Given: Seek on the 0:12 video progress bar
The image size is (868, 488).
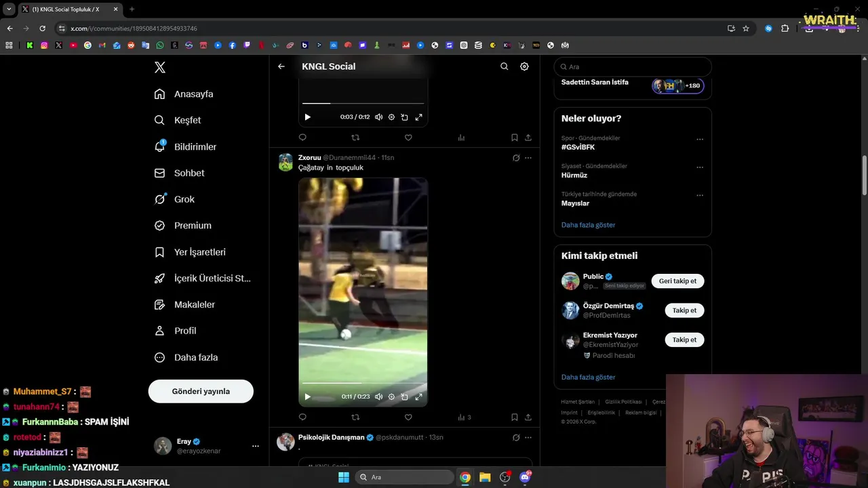Looking at the screenshot, I should [x=363, y=103].
